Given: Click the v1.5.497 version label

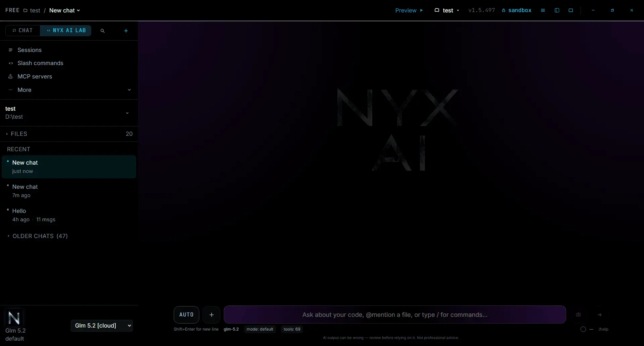Looking at the screenshot, I should pyautogui.click(x=482, y=10).
